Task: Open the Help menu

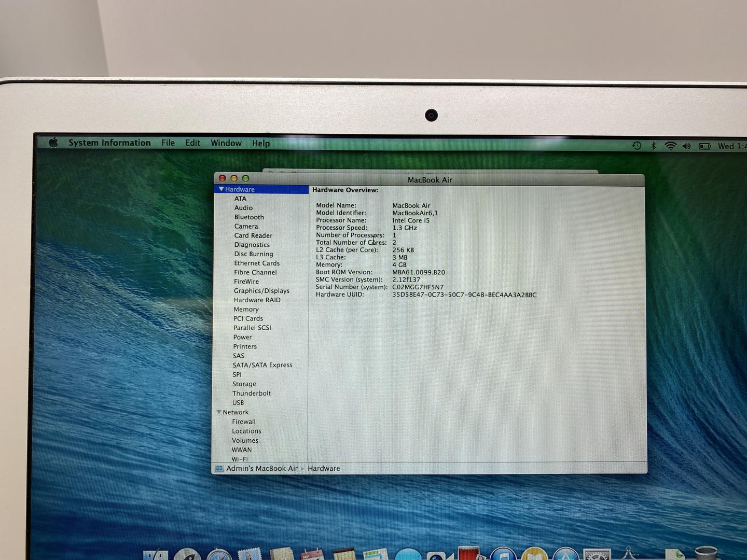Action: pos(261,144)
